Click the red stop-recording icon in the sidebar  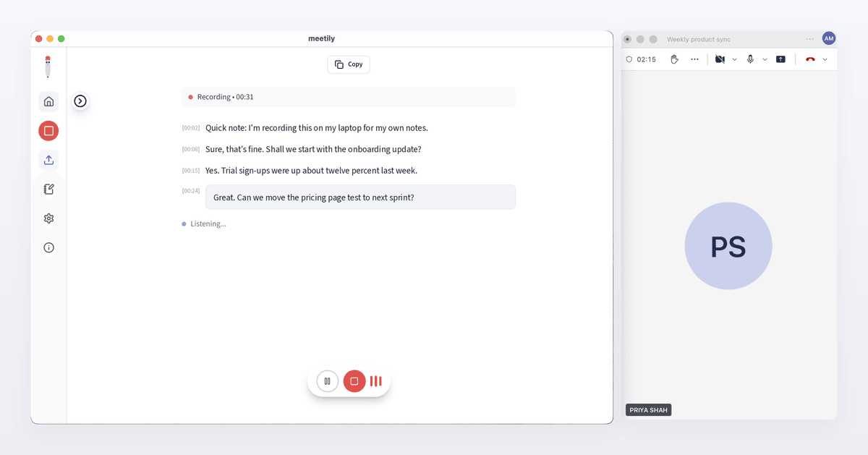click(x=48, y=131)
